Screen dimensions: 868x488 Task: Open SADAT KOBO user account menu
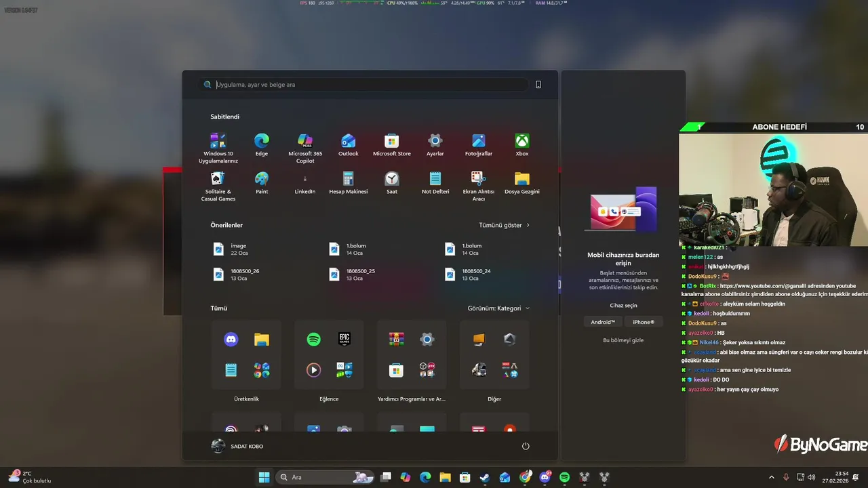coord(237,446)
